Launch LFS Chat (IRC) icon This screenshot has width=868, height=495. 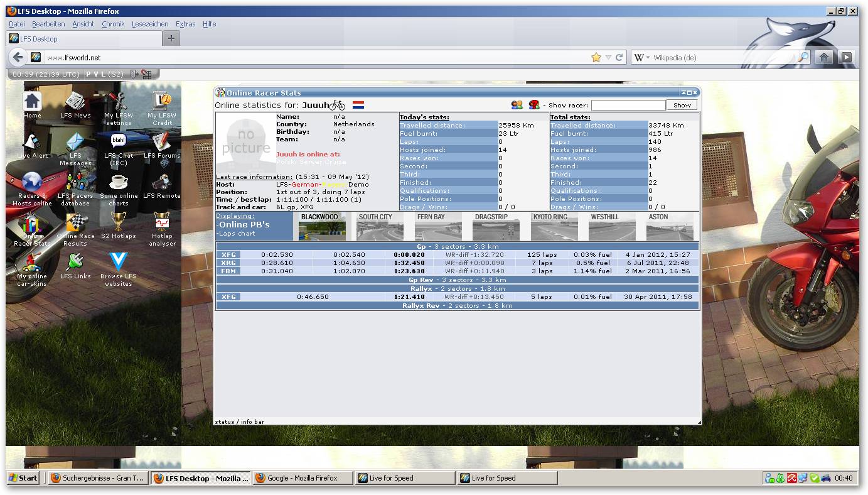[x=119, y=141]
